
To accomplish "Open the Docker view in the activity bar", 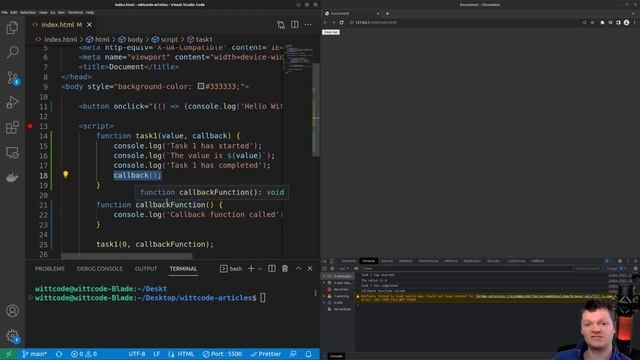I will [x=12, y=178].
